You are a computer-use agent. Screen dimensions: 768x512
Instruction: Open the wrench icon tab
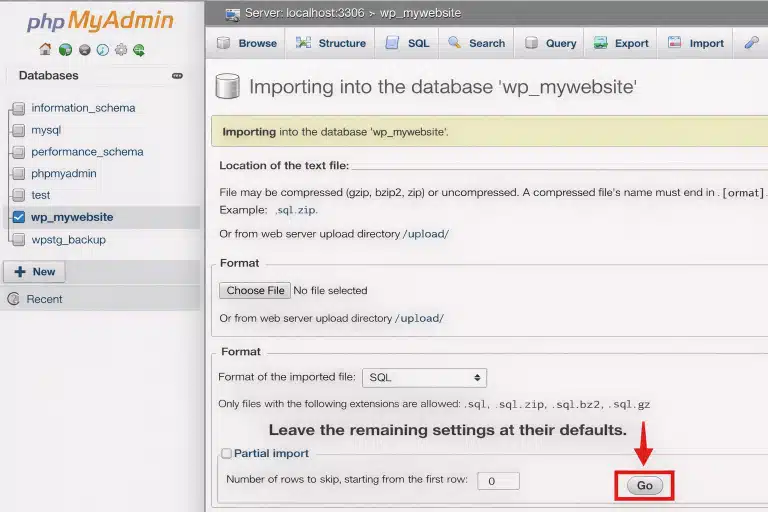coord(751,43)
